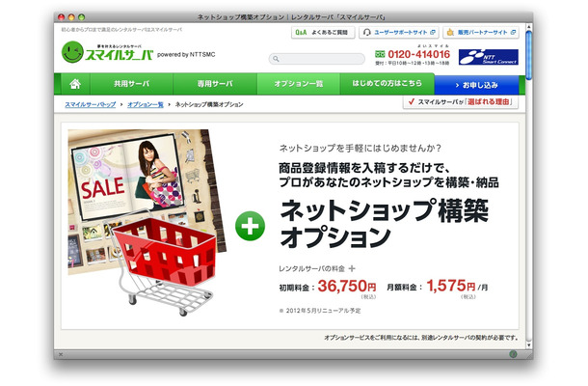The image size is (588, 386).
Task: Select the 専用サーバ menu tab
Action: click(x=215, y=84)
